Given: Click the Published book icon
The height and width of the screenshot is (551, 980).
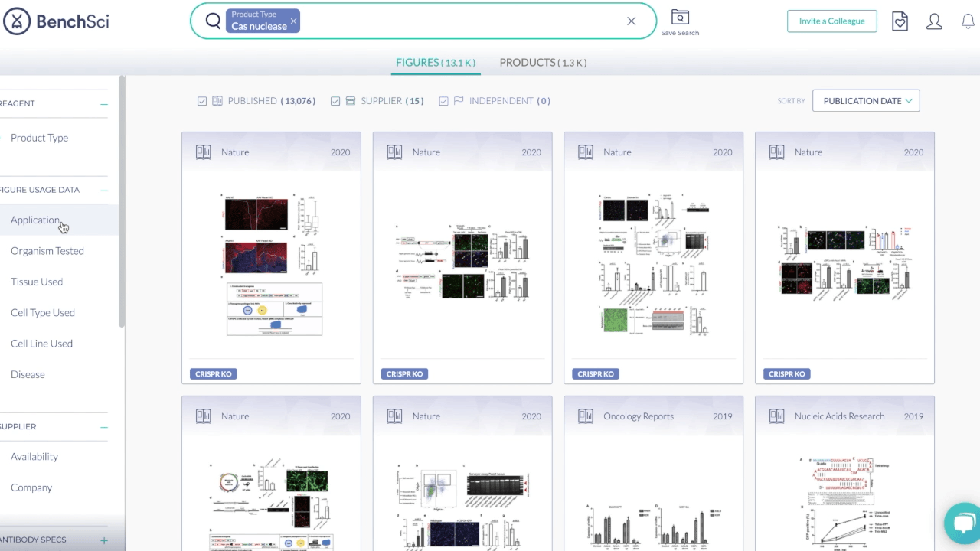Looking at the screenshot, I should coord(217,101).
